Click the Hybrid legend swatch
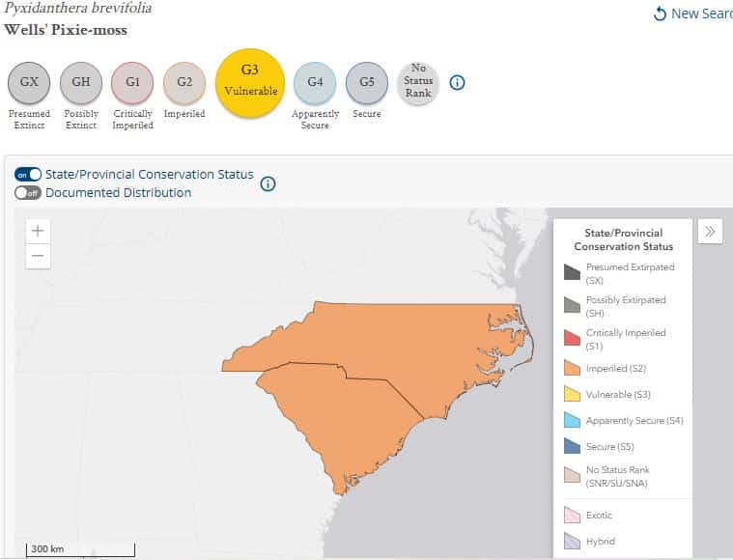733x560 pixels. (x=572, y=541)
